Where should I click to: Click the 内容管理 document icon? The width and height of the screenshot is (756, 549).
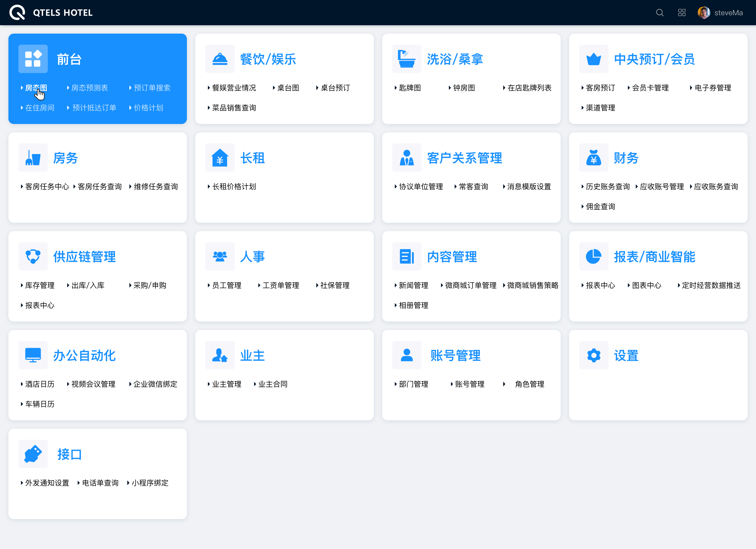point(407,256)
